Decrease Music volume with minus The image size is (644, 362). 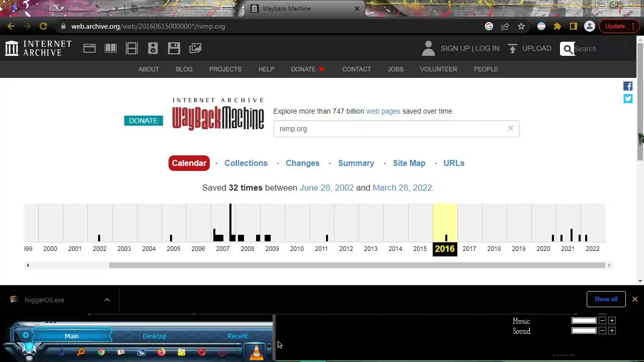tap(602, 321)
